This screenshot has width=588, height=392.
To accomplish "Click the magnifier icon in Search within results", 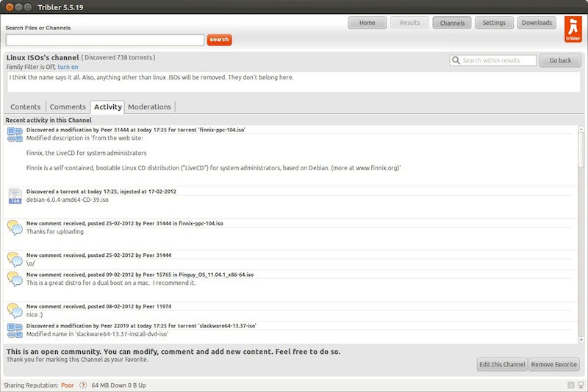I will (456, 60).
